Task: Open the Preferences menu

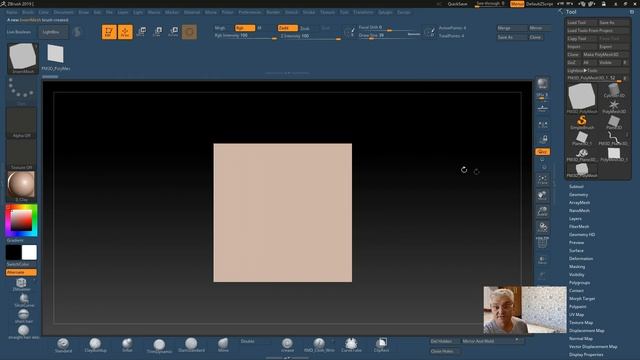Action: point(250,12)
